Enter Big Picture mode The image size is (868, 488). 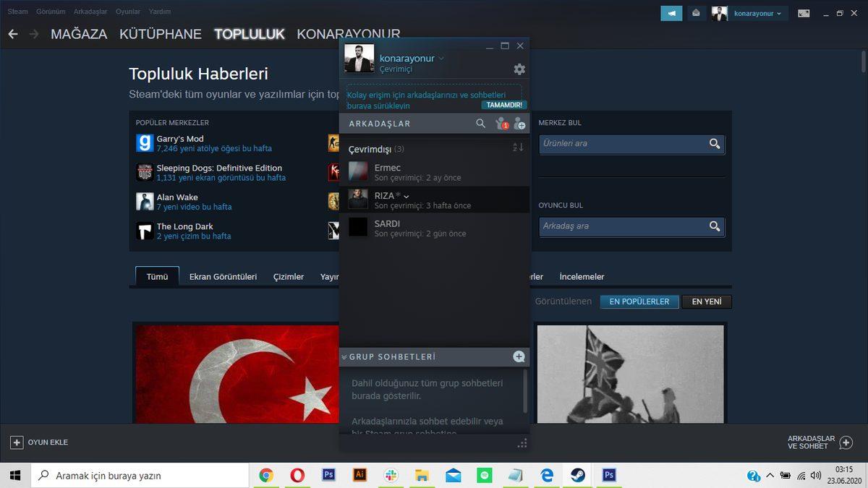click(x=803, y=12)
